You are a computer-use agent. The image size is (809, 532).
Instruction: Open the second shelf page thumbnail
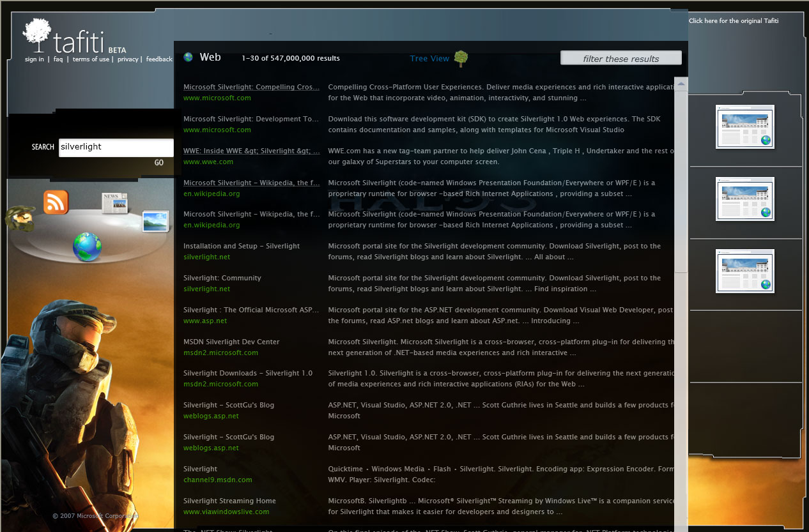pos(745,199)
